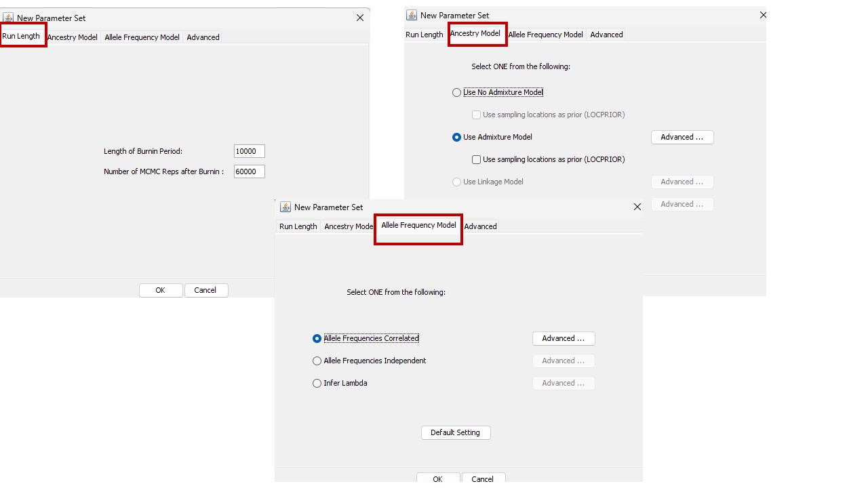Viewport: 868px width, 488px height.
Task: Select Allele Frequencies Correlated radio button
Action: pos(317,338)
